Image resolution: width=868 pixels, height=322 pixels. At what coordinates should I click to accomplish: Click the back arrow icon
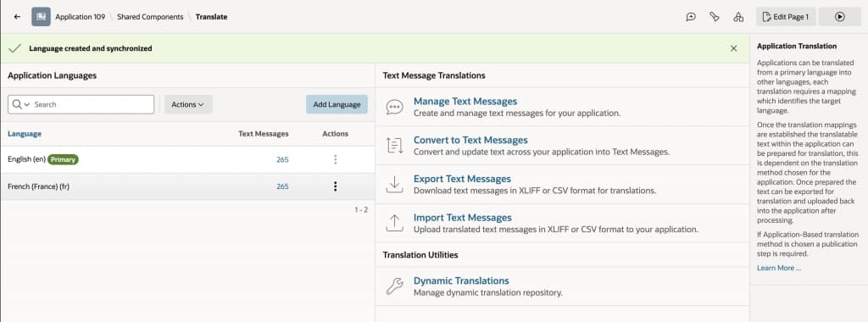[x=17, y=17]
